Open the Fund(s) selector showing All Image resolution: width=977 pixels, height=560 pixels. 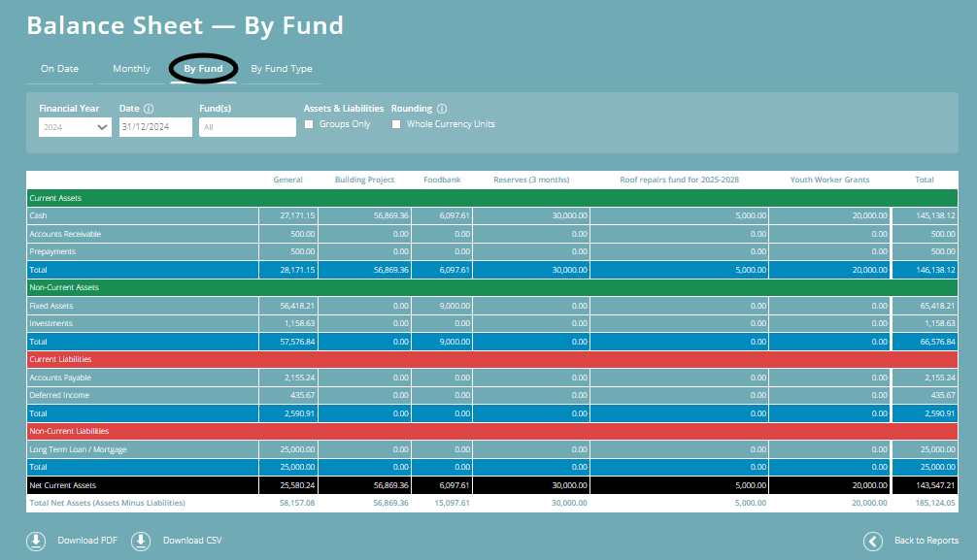pos(247,127)
